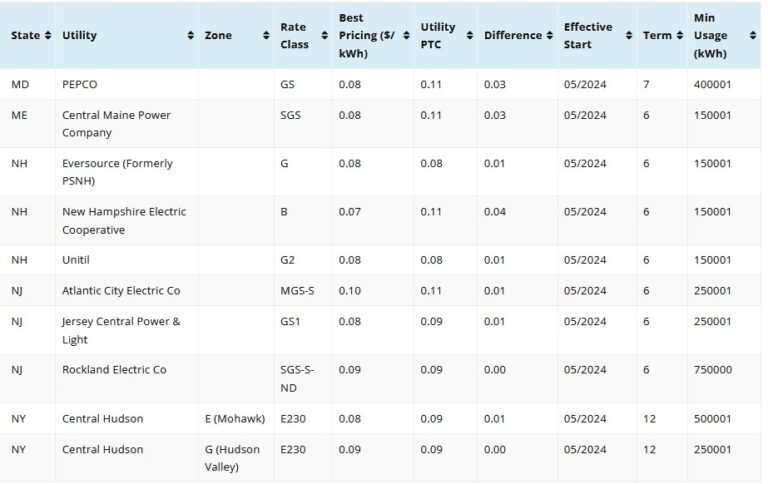Click the Best Pricing ($/kWh) header text
768x484 pixels.
point(365,36)
